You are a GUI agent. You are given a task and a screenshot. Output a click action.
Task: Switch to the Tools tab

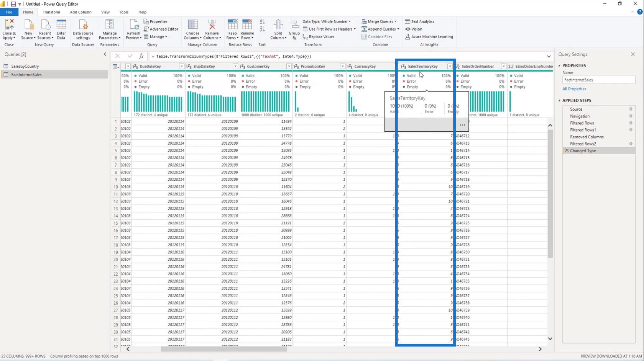[x=123, y=12]
